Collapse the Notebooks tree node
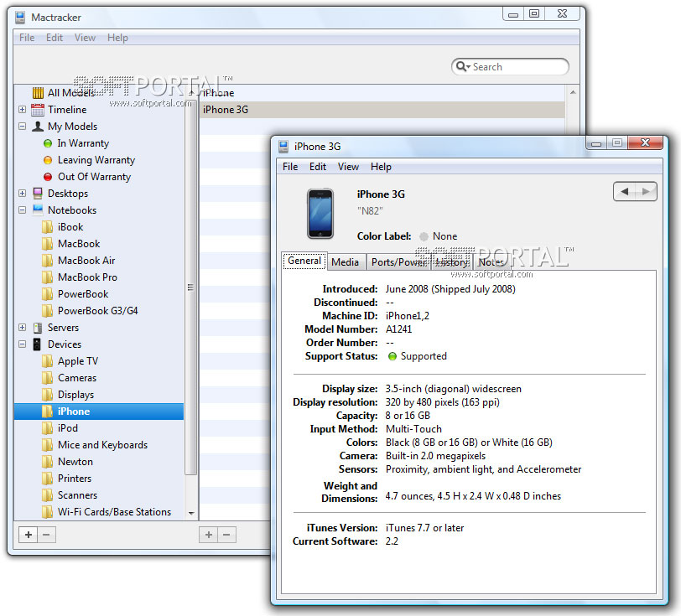Viewport: 681px width, 616px height. pos(22,210)
